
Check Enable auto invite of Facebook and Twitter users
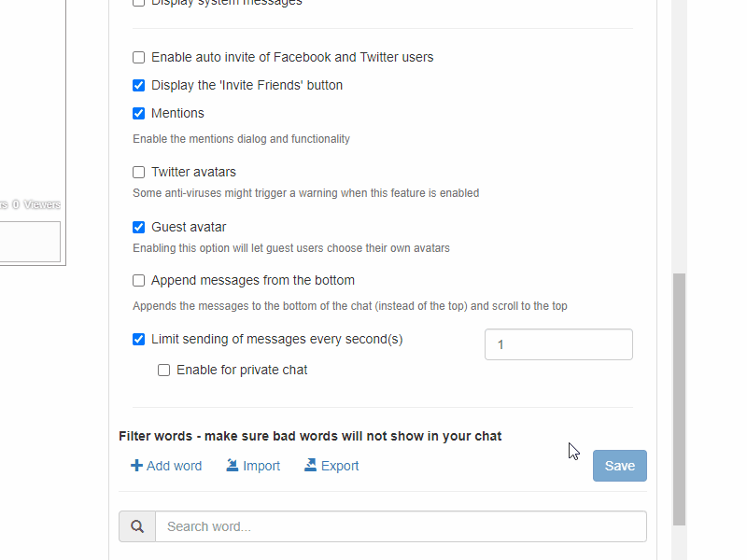(x=138, y=57)
